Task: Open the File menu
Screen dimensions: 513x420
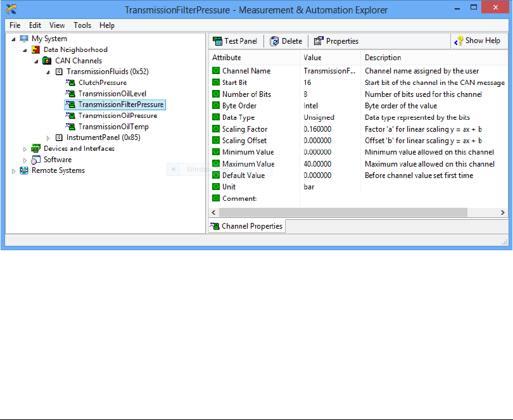Action: click(15, 25)
